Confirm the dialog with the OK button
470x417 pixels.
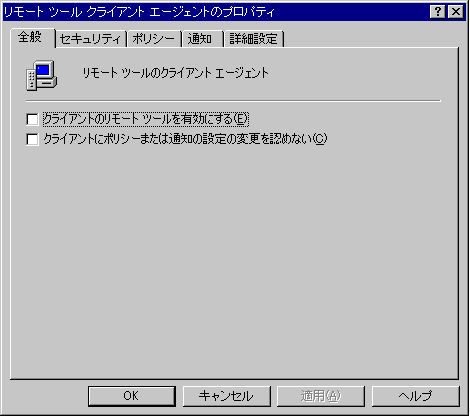132,396
